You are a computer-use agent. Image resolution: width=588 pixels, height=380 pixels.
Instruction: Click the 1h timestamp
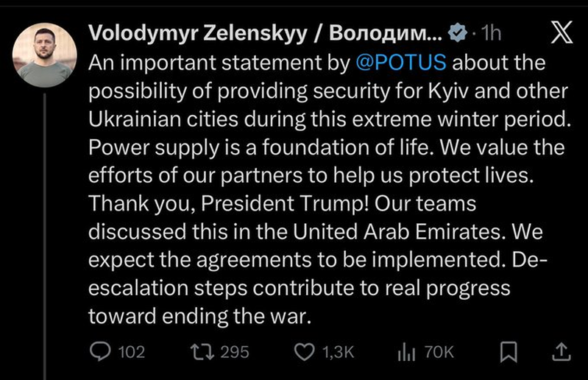(x=489, y=34)
